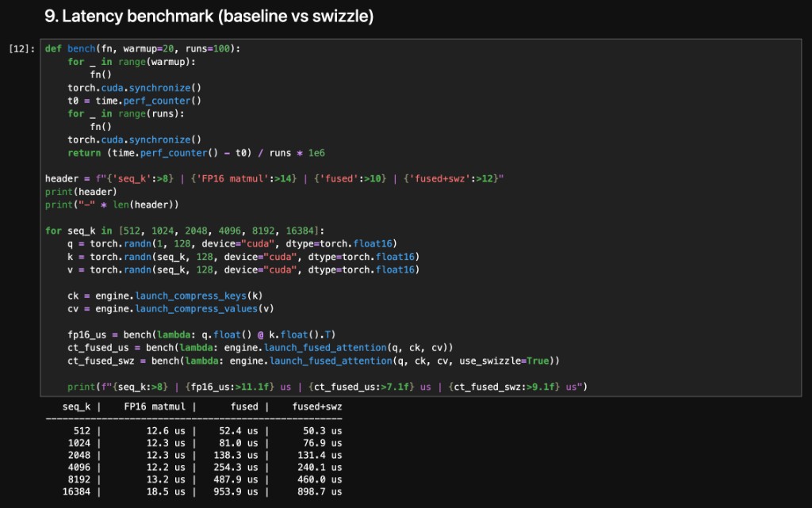Click the "q = torch.randn(1, 128" line

[x=232, y=243]
